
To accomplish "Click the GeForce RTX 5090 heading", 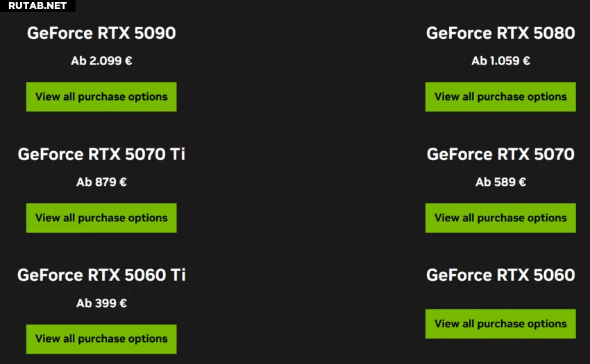I will pyautogui.click(x=101, y=33).
